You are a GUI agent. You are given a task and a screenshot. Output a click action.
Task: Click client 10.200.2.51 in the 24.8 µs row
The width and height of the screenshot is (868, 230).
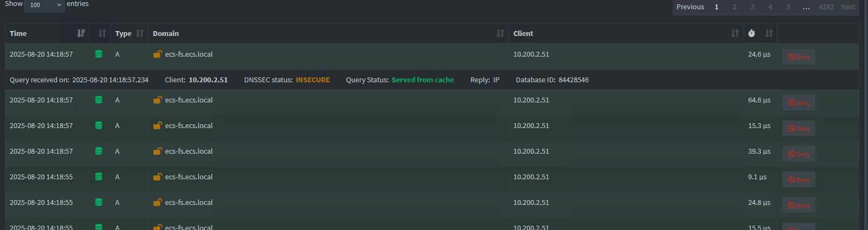click(531, 203)
